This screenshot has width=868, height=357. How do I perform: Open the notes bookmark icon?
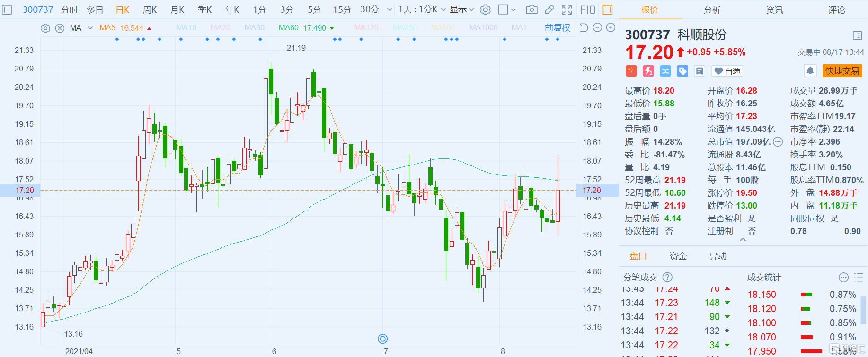coord(699,71)
